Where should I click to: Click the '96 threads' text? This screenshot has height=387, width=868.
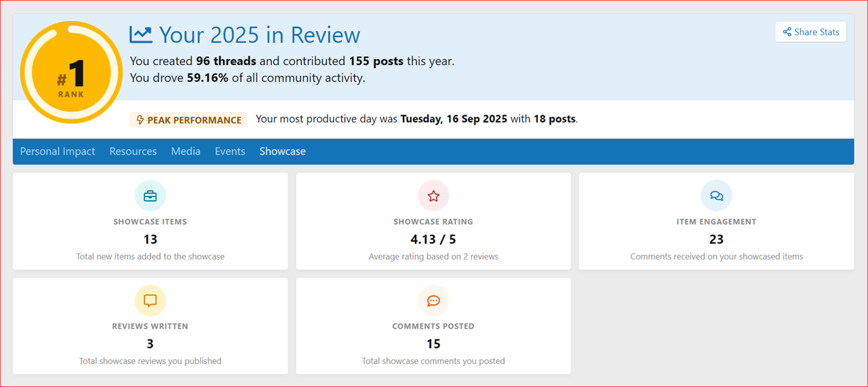[x=226, y=61]
